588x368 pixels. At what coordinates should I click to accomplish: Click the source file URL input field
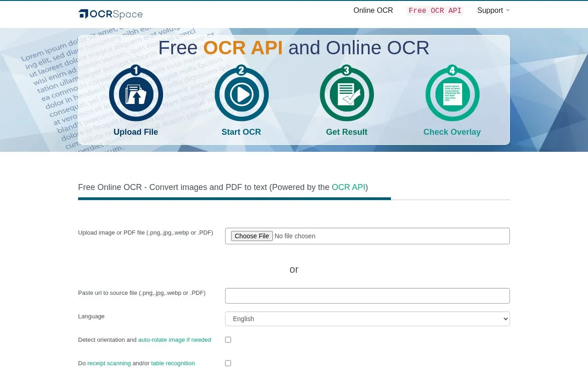[367, 296]
